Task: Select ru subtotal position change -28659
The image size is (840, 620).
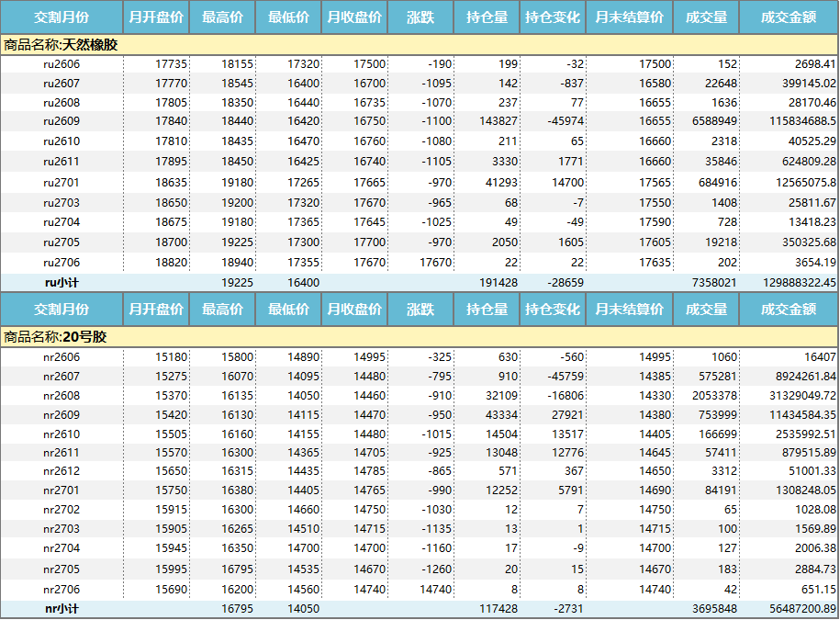Action: [566, 282]
